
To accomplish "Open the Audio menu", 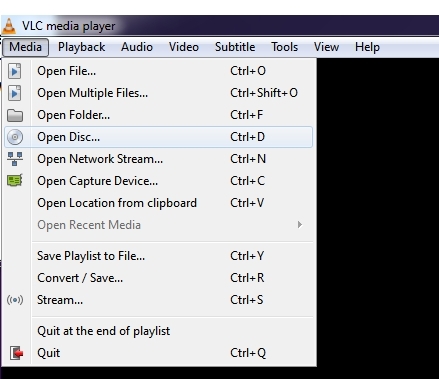I will [137, 47].
